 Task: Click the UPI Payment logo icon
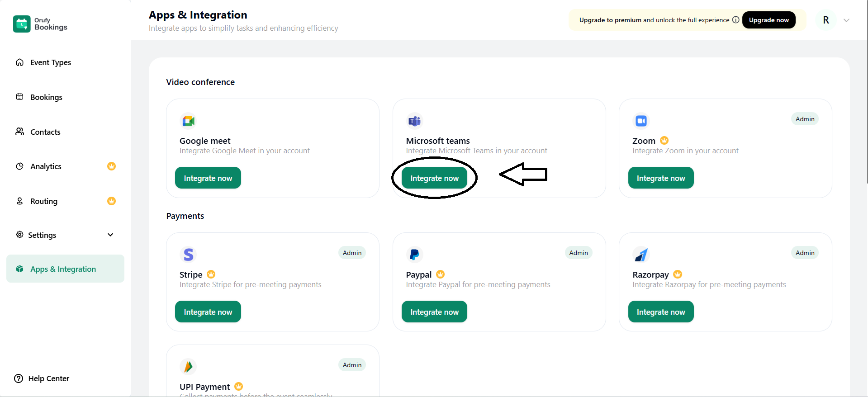click(x=188, y=367)
